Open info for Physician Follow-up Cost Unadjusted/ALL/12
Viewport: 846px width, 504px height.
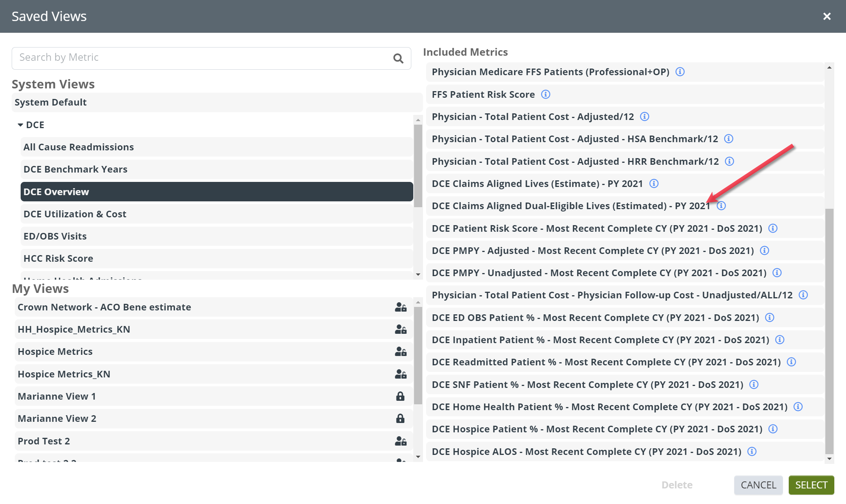pos(803,295)
